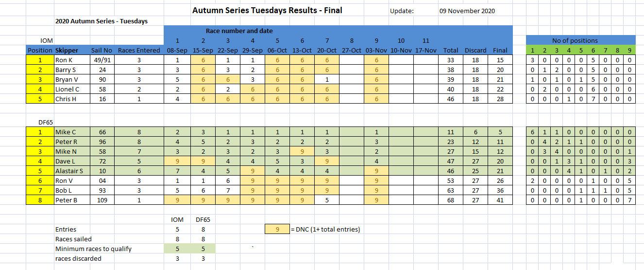
Task: Select the Autumn Series Tuesdays Results title cell
Action: 267,10
